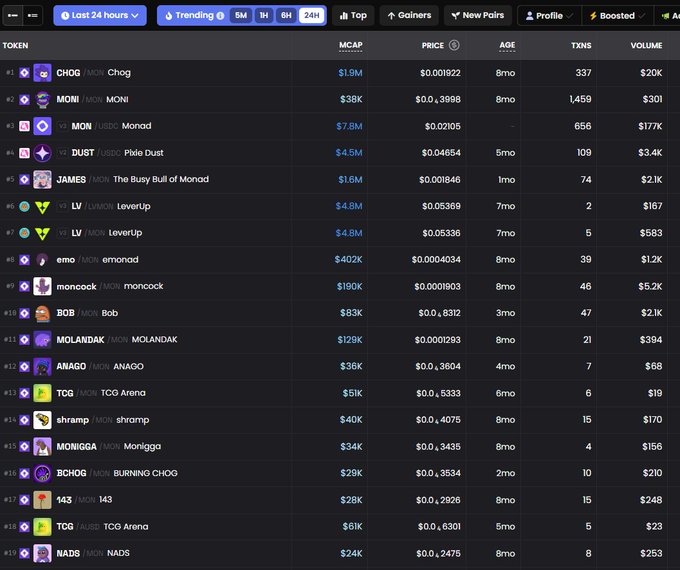The width and height of the screenshot is (680, 570).
Task: Click the MOLANDAK token avatar
Action: [42, 340]
